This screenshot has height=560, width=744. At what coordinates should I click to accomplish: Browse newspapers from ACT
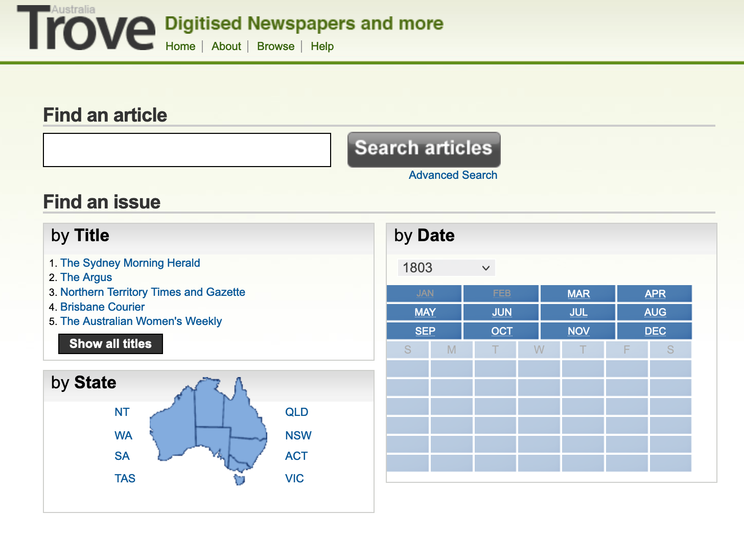296,456
